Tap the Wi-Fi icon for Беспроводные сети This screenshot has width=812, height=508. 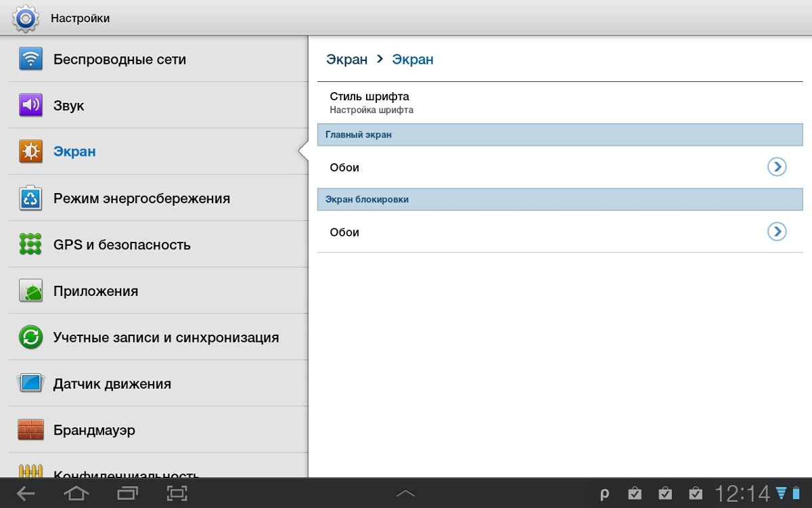(30, 59)
